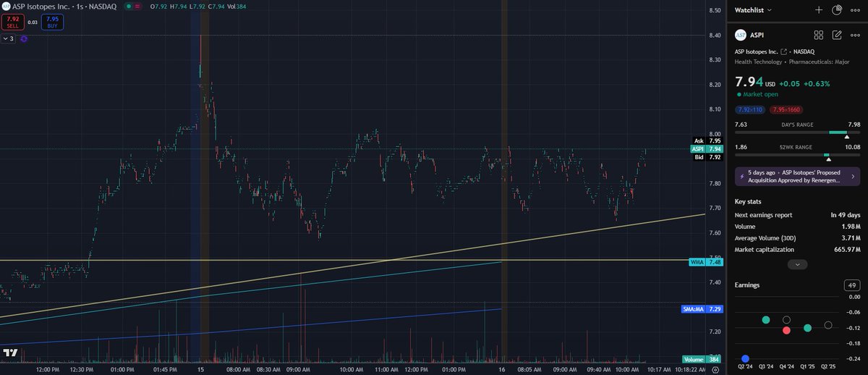This screenshot has height=375, width=868.
Task: Open the Watchlist dropdown
Action: pos(753,10)
